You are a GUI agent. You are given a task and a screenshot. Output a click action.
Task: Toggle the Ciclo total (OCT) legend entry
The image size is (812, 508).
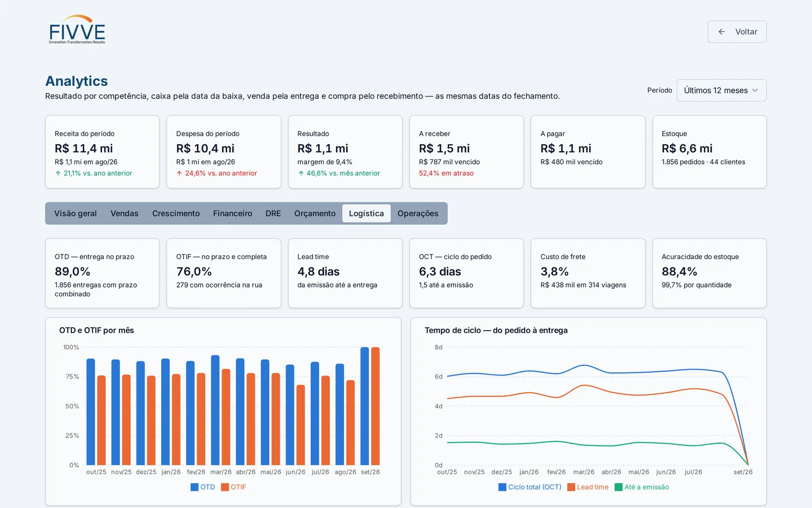[530, 487]
